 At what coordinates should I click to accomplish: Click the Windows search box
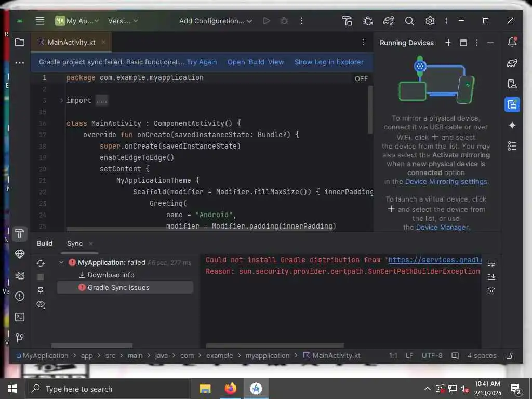(108, 389)
